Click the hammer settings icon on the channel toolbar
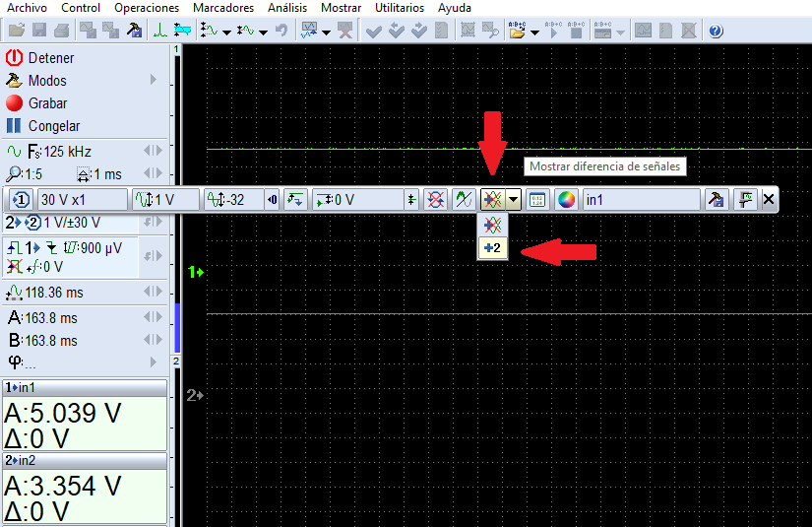This screenshot has height=527, width=812. click(718, 200)
